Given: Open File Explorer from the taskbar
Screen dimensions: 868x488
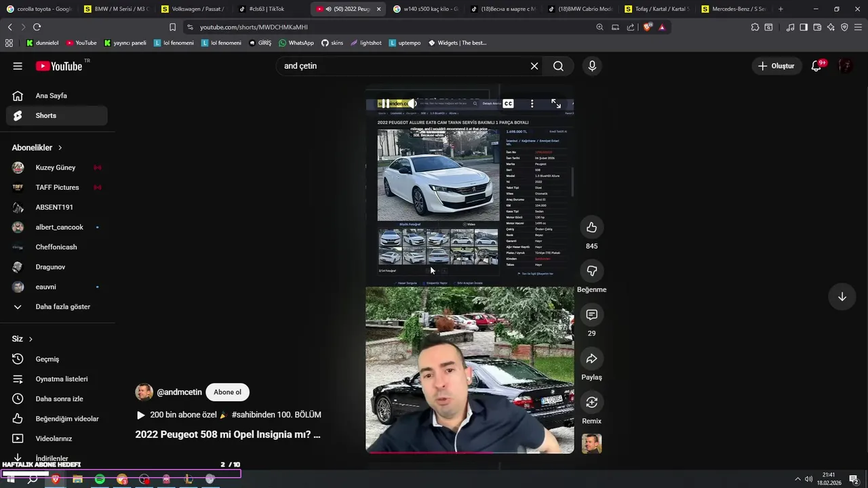Looking at the screenshot, I should click(x=77, y=479).
